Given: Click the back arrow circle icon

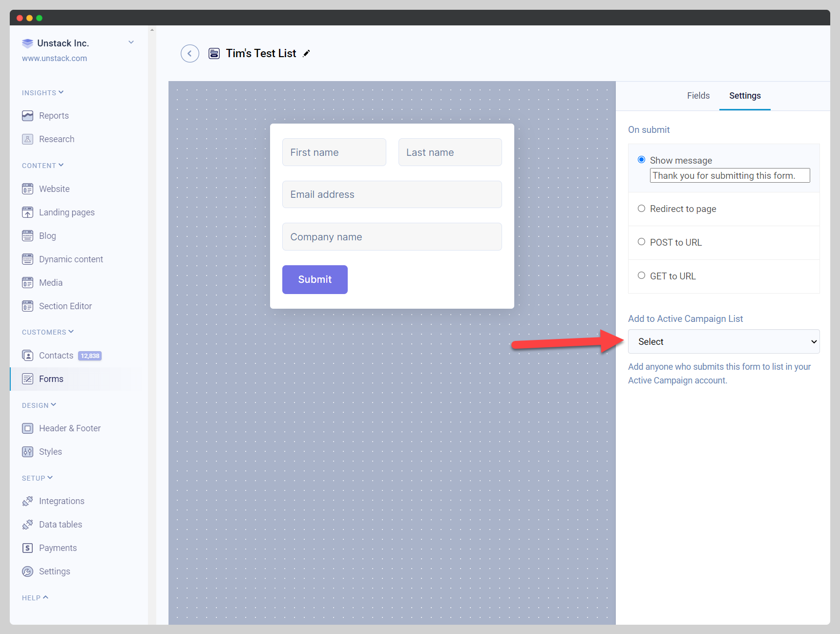Looking at the screenshot, I should [x=189, y=53].
